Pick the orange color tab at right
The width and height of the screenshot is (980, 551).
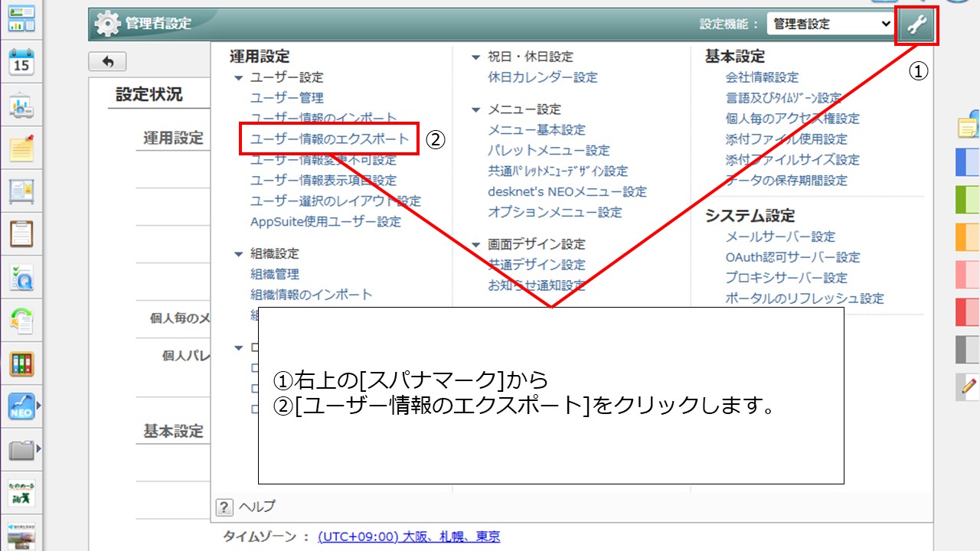pos(969,237)
